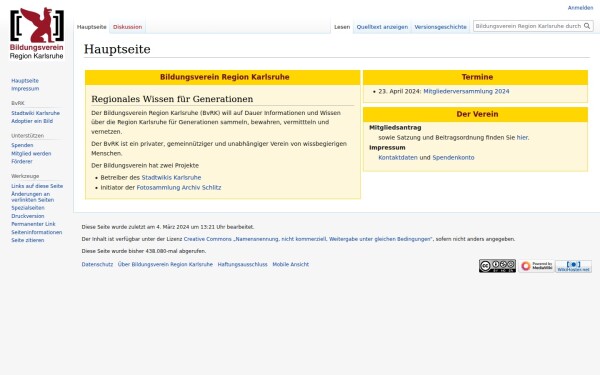
Task: Open Impressum in the sidebar
Action: point(25,89)
